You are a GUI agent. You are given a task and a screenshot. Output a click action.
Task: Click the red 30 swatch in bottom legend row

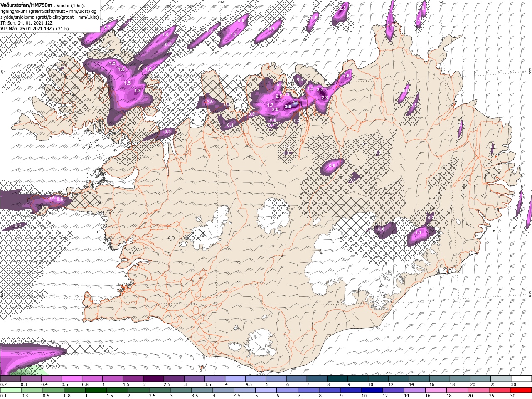522,390
